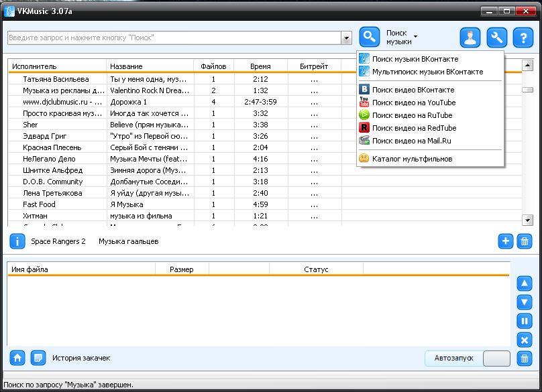Viewport: 542px width, 392px height.
Task: Click the red RedTube icon in menu
Action: [x=364, y=127]
